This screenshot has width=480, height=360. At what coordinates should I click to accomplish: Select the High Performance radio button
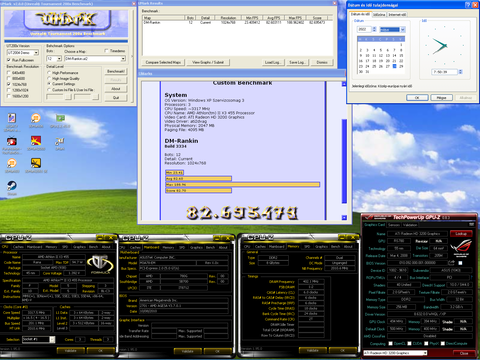pos(49,72)
